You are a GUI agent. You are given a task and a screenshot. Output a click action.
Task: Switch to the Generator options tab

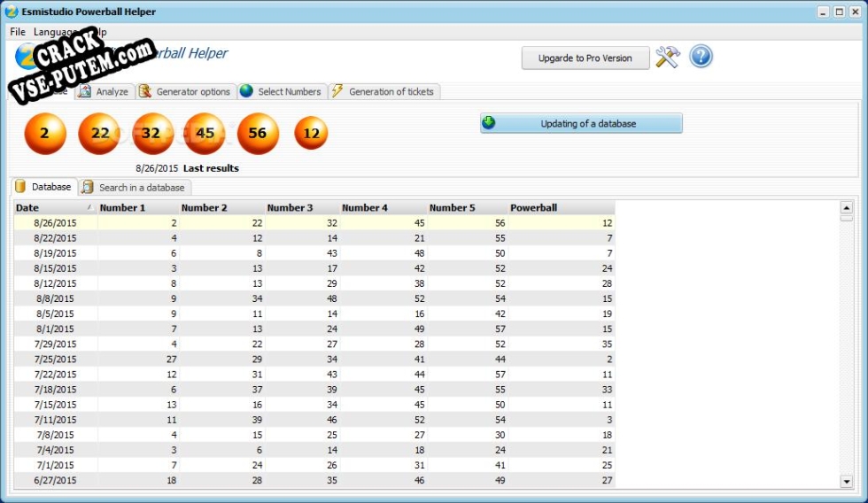click(x=186, y=91)
